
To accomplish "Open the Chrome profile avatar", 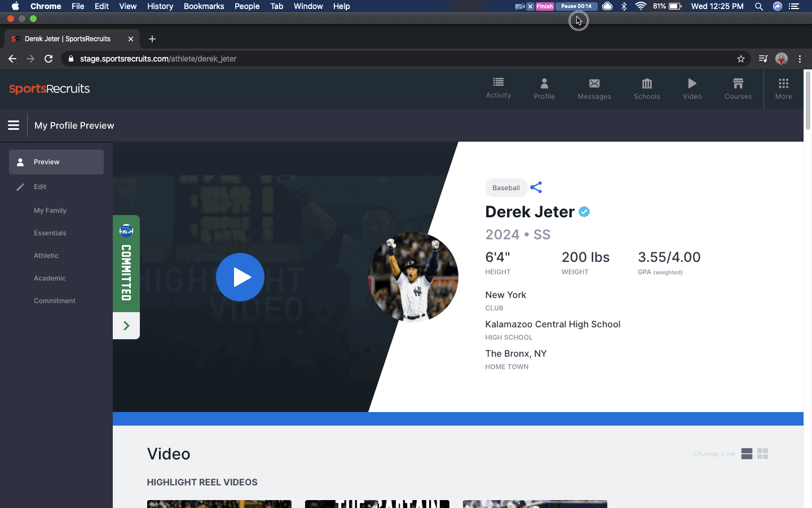I will coord(782,59).
